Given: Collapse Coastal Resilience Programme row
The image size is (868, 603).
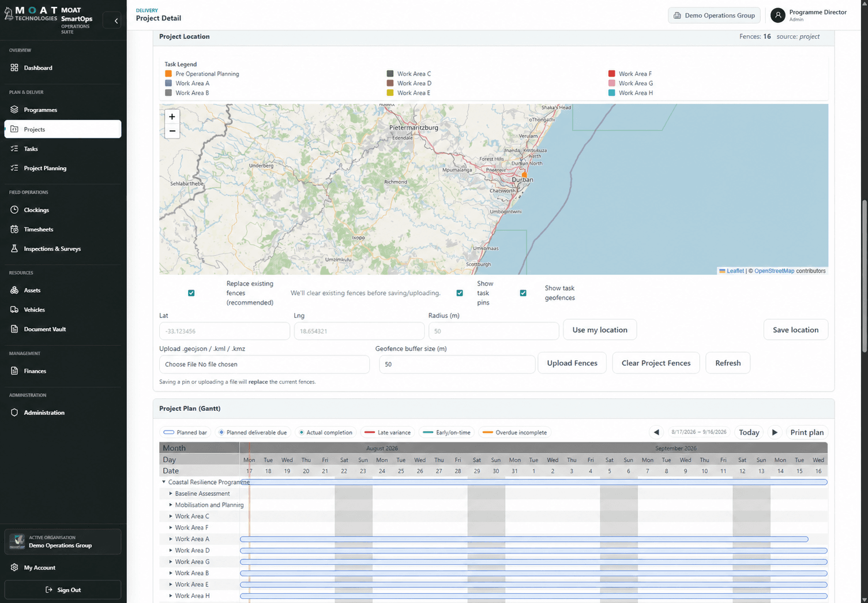Looking at the screenshot, I should (164, 482).
